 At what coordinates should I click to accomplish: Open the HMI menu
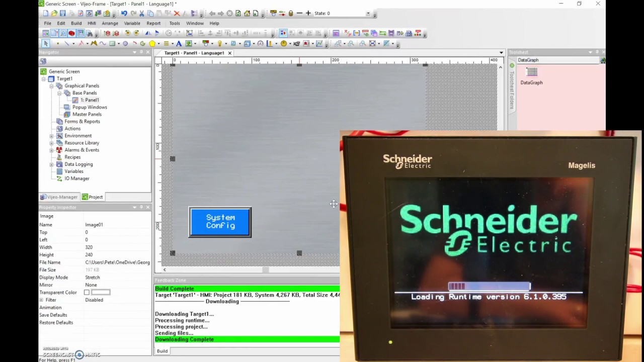click(x=92, y=23)
